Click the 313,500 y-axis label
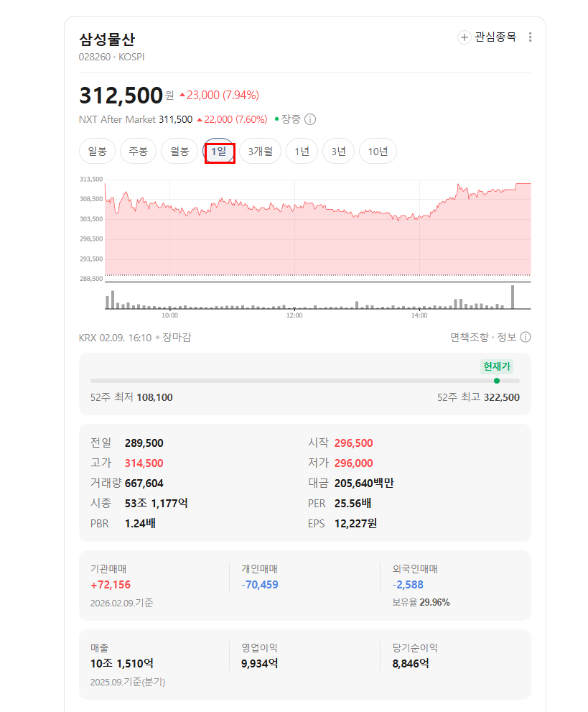The height and width of the screenshot is (712, 588). point(91,180)
